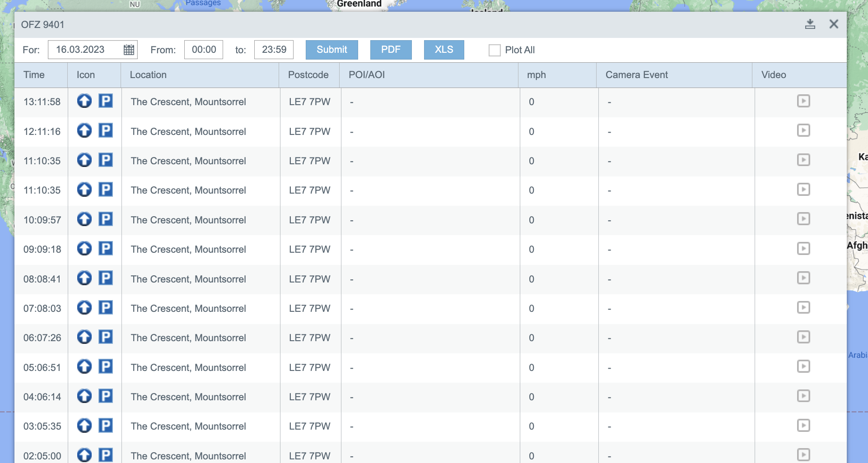Click the parking icon in 07:08:03 row
This screenshot has height=463, width=868.
(106, 308)
